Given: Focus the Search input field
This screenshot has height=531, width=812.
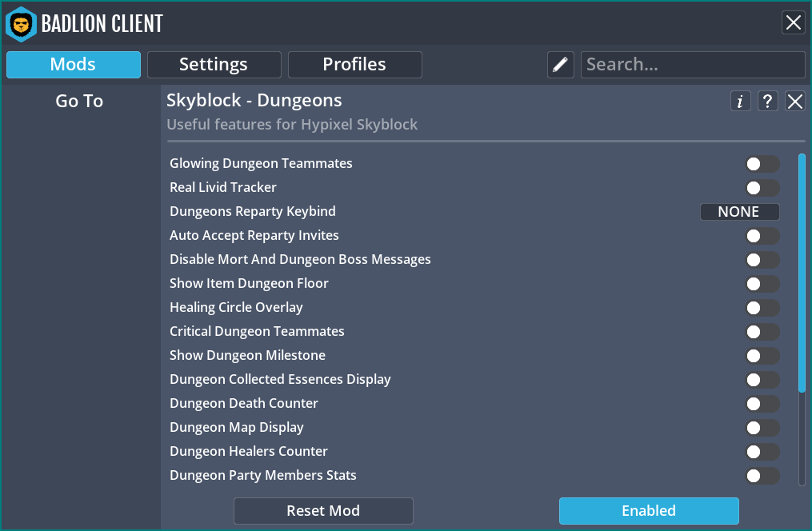Looking at the screenshot, I should click(x=692, y=65).
